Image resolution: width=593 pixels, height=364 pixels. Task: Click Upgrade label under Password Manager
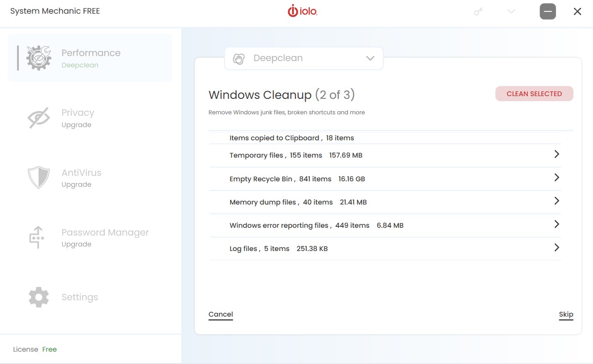click(x=77, y=244)
